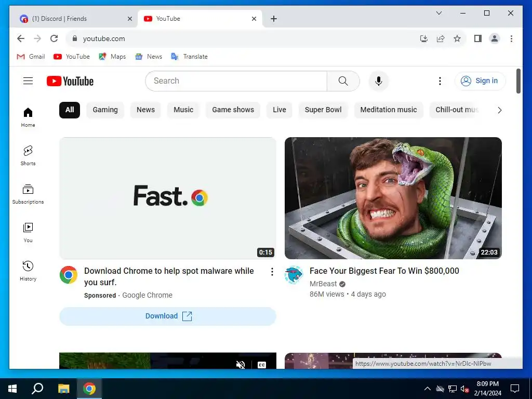Screen dimensions: 532x399
Task: Open Windows taskbar search
Action: [x=37, y=389]
